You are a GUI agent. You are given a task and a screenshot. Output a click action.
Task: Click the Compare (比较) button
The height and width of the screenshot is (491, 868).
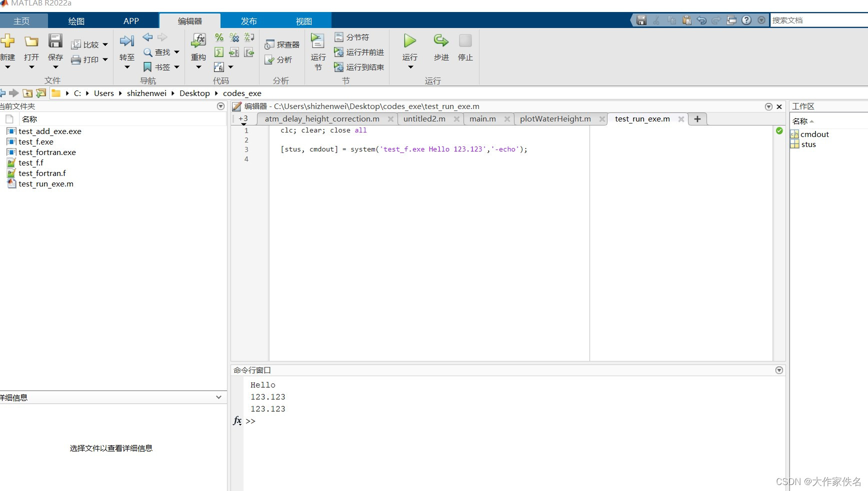[85, 44]
